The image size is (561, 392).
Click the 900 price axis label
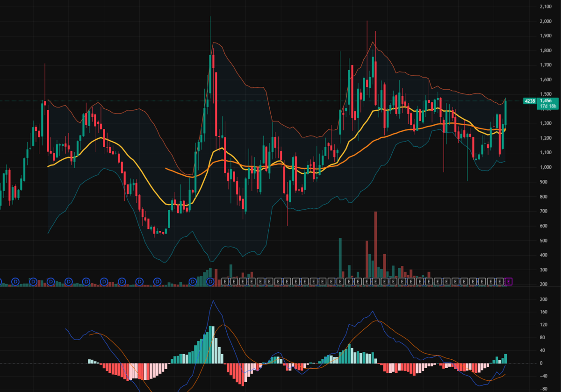[544, 182]
